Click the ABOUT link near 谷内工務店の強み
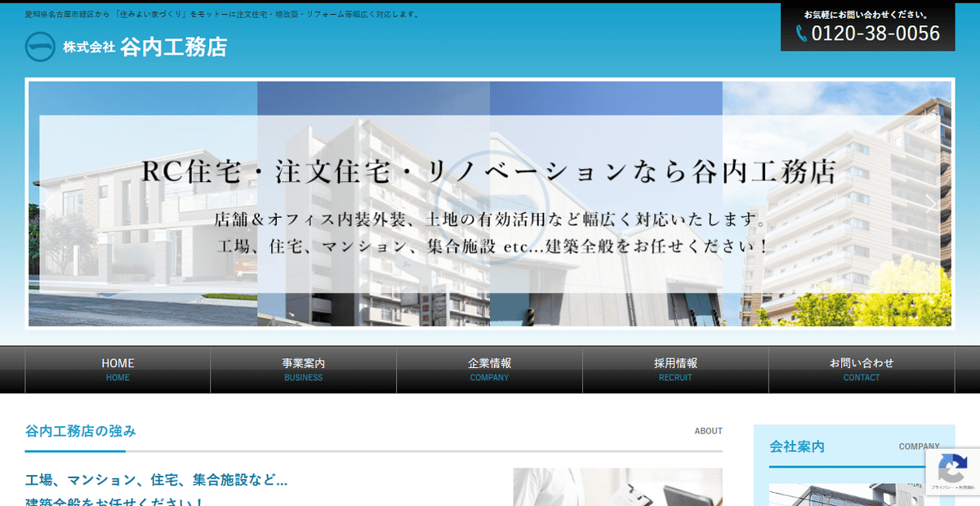This screenshot has height=506, width=980. click(708, 431)
